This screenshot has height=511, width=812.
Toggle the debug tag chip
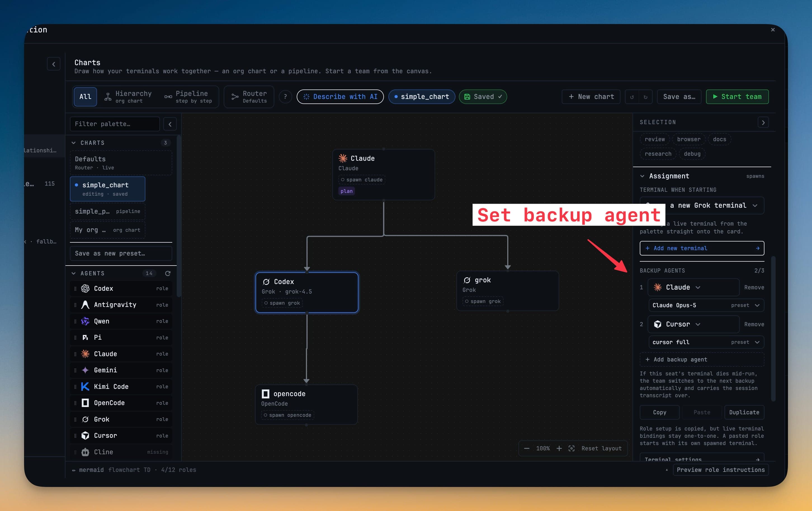(692, 154)
